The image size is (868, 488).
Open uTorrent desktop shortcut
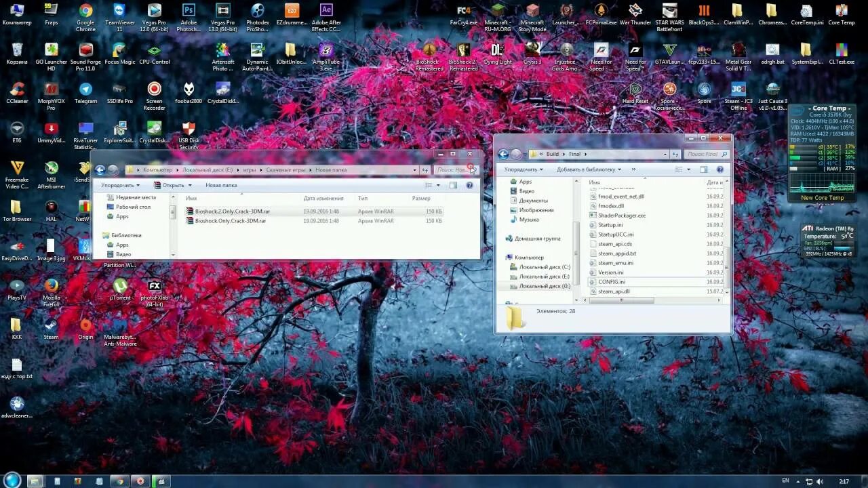click(120, 289)
